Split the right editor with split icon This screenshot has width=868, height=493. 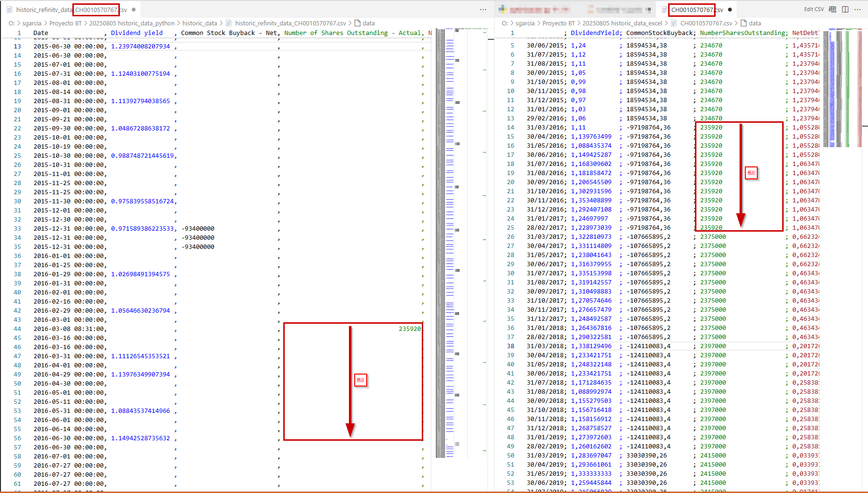pos(845,10)
